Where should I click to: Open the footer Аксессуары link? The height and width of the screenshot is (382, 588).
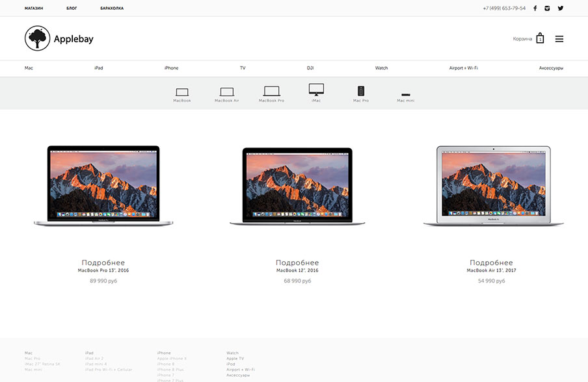(x=238, y=375)
